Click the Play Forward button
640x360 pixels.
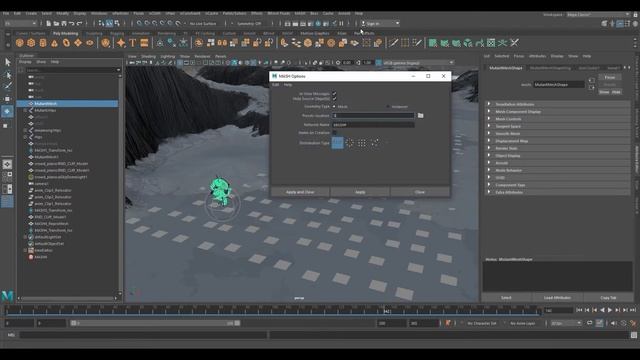(x=610, y=311)
